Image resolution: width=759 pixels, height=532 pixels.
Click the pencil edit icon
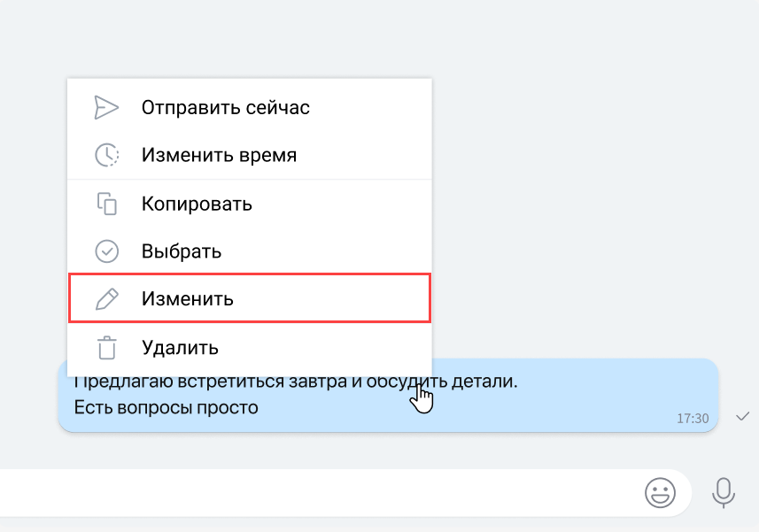tap(106, 299)
